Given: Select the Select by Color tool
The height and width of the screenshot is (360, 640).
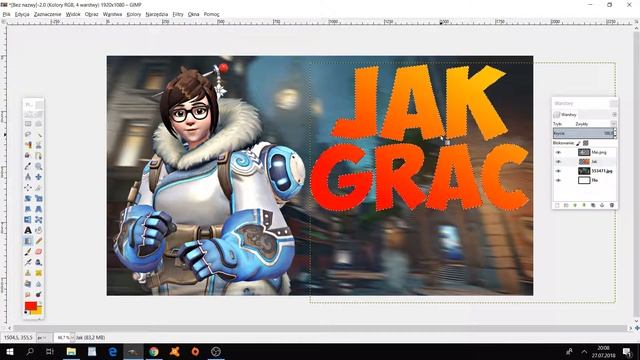Looking at the screenshot, I should (x=28, y=145).
